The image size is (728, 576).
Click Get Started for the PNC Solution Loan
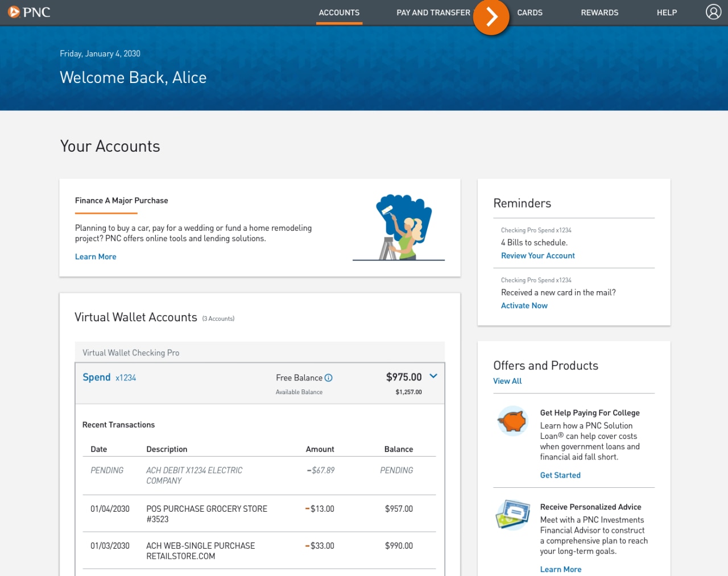coord(560,475)
